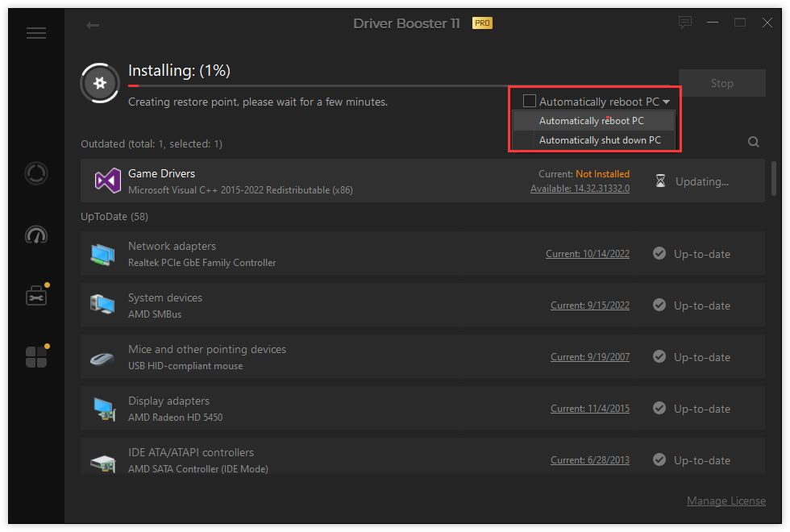Image resolution: width=790 pixels, height=532 pixels.
Task: Click the Outdated total selected header
Action: (x=152, y=144)
